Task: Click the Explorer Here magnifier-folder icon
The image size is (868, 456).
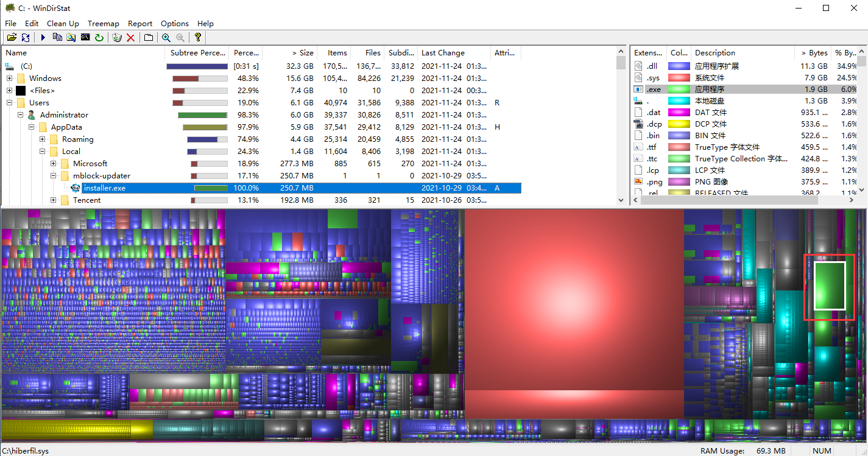Action: tap(71, 38)
